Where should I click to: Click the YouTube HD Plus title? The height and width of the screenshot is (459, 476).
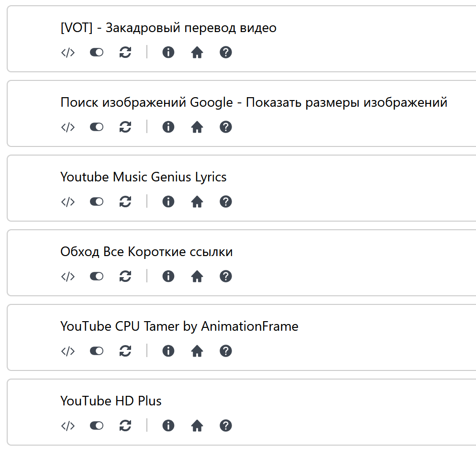(x=111, y=401)
